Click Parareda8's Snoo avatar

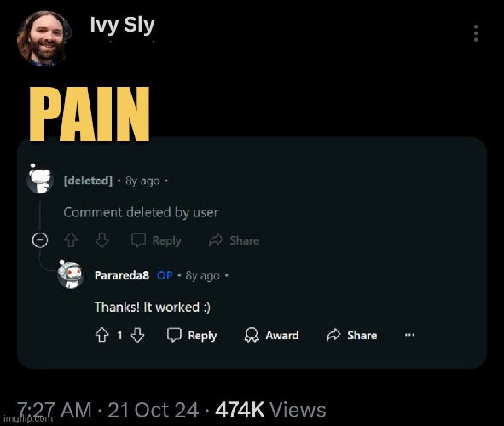coord(70,275)
